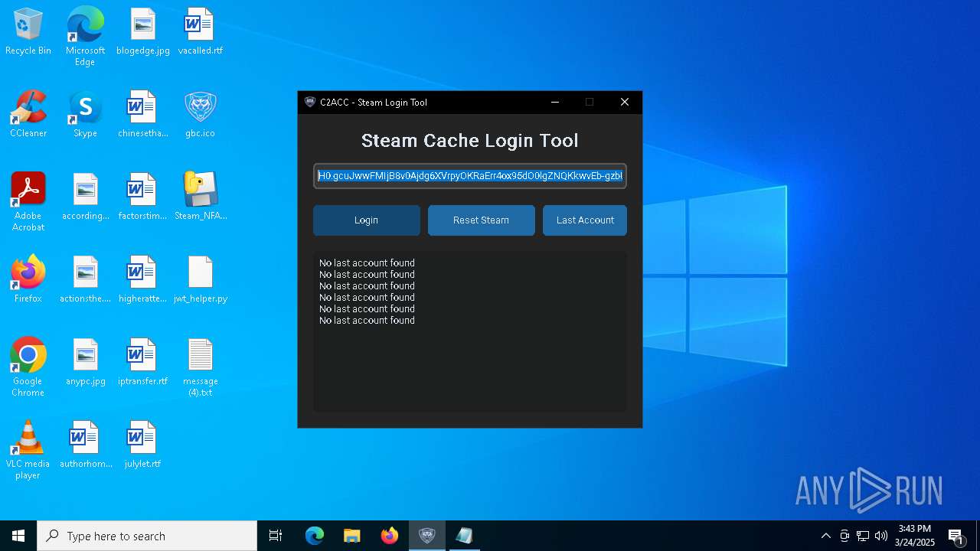Select the Firefox desktop shortcut
This screenshot has width=980, height=551.
pyautogui.click(x=28, y=280)
